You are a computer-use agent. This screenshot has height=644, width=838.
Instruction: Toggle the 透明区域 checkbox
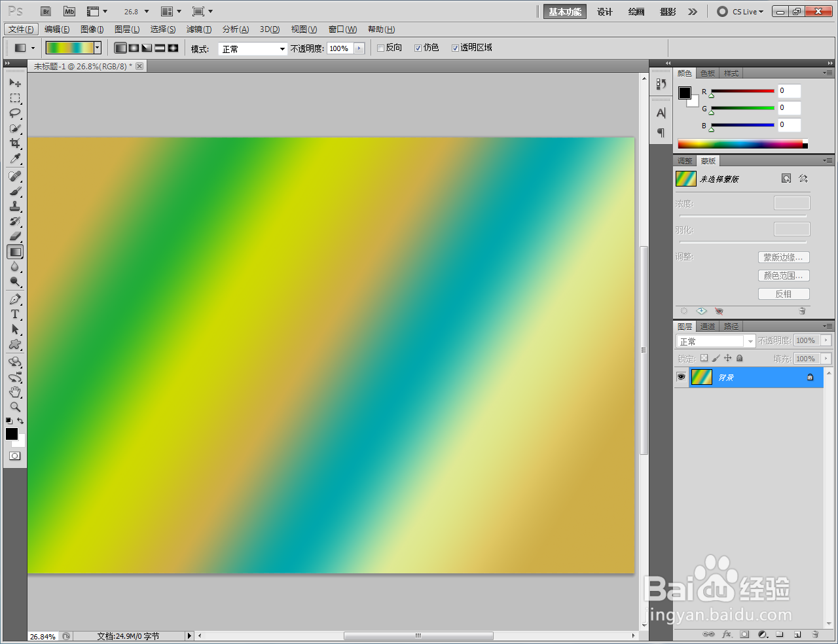tap(455, 48)
